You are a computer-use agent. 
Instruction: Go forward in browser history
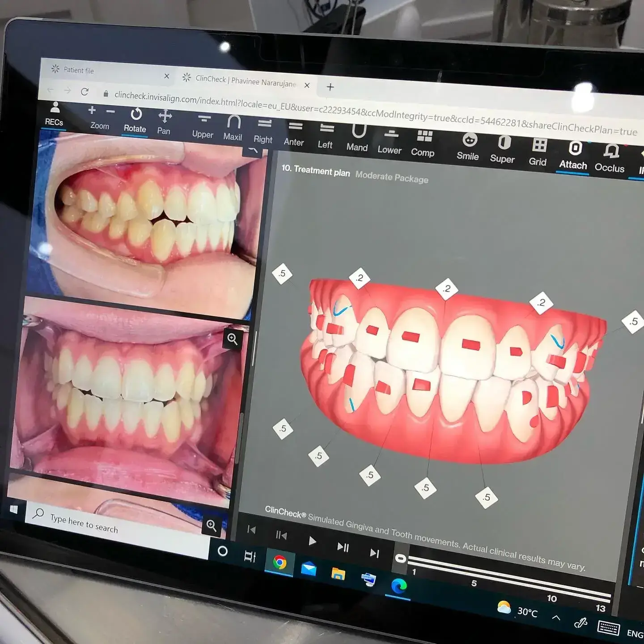68,91
